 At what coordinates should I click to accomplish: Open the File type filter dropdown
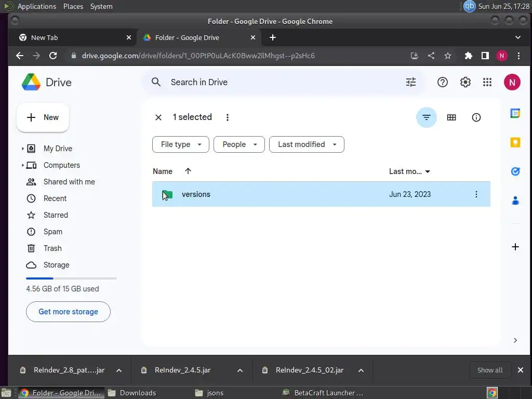(x=180, y=144)
